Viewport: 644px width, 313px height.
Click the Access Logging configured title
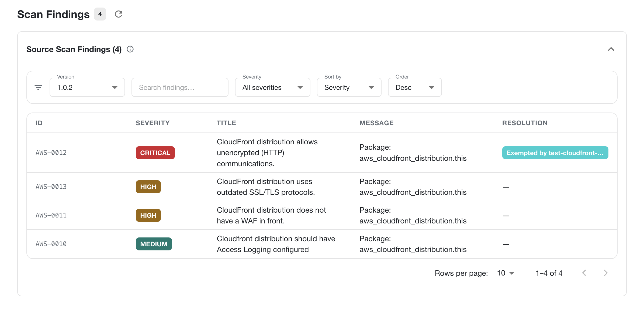[276, 244]
